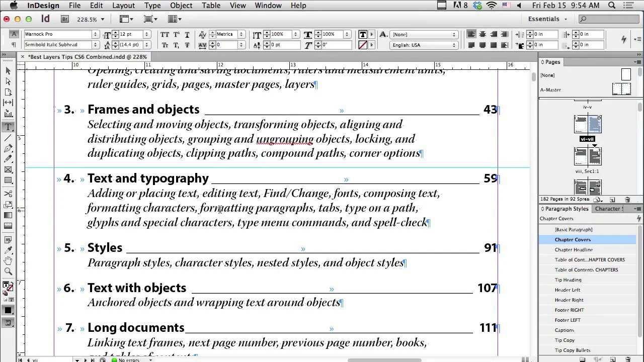Image resolution: width=644 pixels, height=362 pixels.
Task: Select the Direct Selection tool
Action: (x=8, y=81)
